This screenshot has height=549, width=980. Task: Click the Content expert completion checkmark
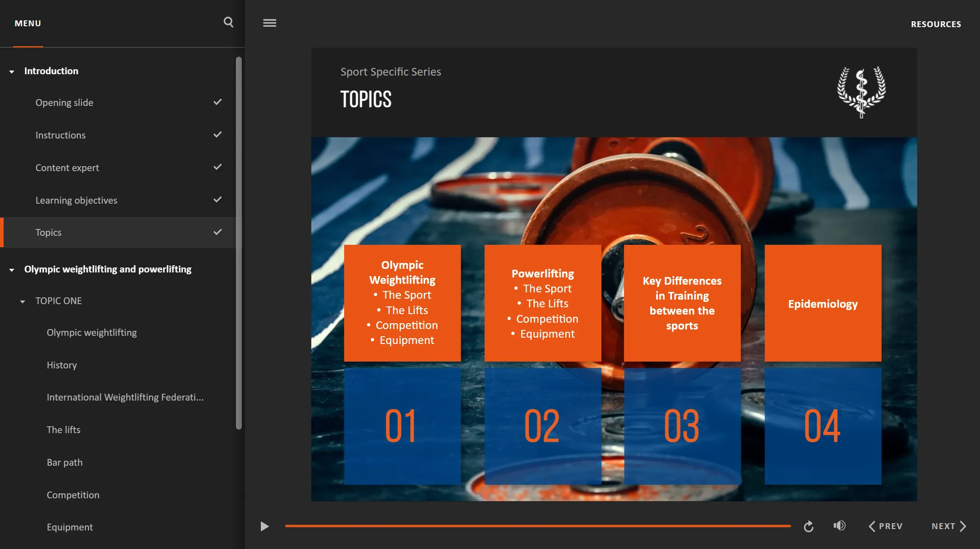click(x=217, y=167)
